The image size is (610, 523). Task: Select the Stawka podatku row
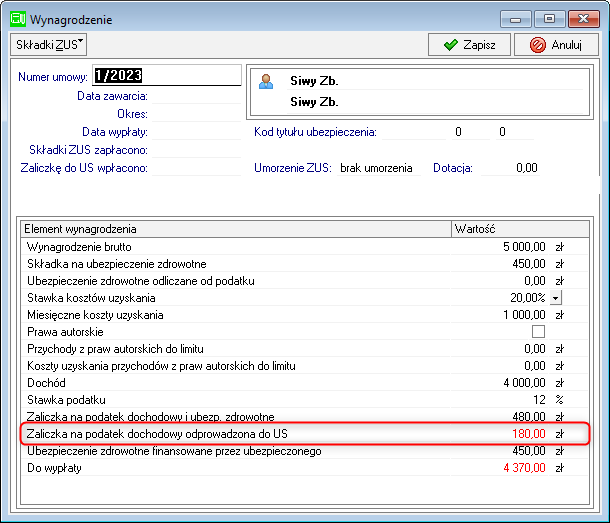coord(305,400)
